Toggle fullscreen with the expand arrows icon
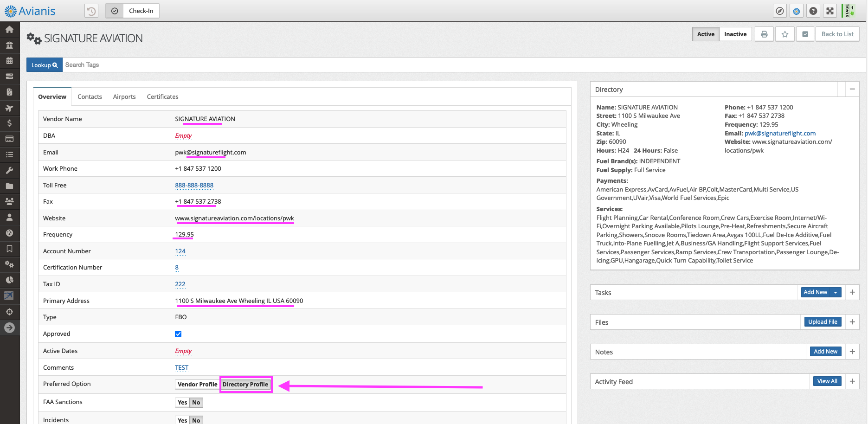The width and height of the screenshot is (868, 424). pyautogui.click(x=830, y=11)
